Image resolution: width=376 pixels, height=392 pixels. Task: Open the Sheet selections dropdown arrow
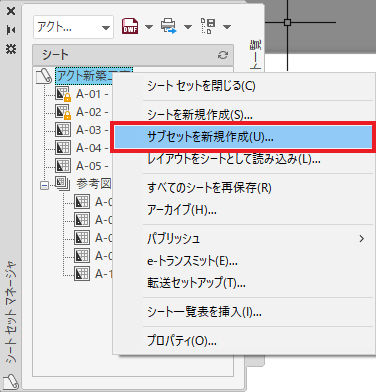pyautogui.click(x=227, y=27)
